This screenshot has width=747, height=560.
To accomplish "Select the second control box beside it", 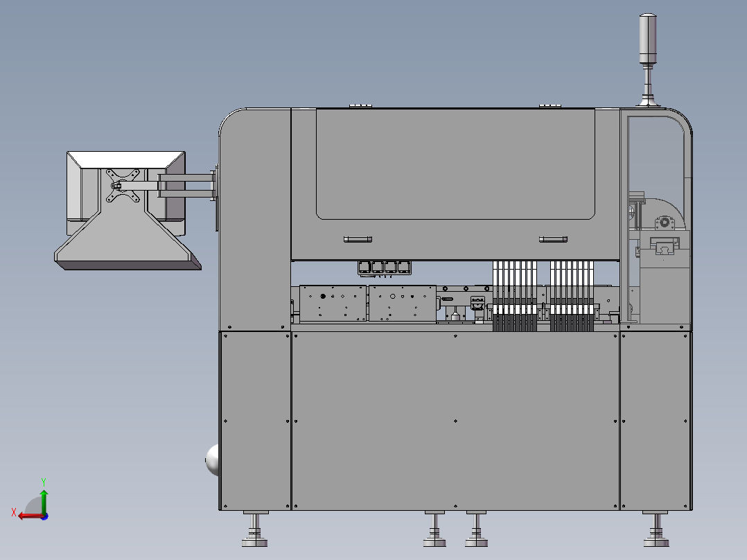I will pos(403,304).
